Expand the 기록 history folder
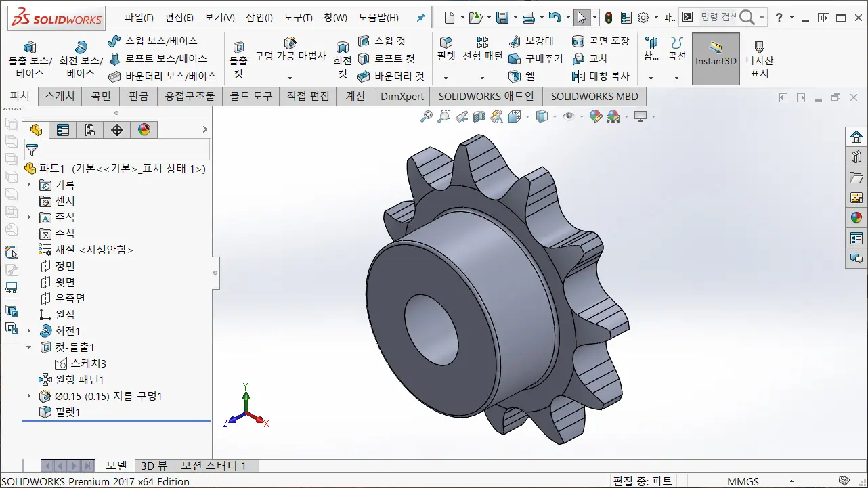Image resolution: width=868 pixels, height=488 pixels. [28, 185]
